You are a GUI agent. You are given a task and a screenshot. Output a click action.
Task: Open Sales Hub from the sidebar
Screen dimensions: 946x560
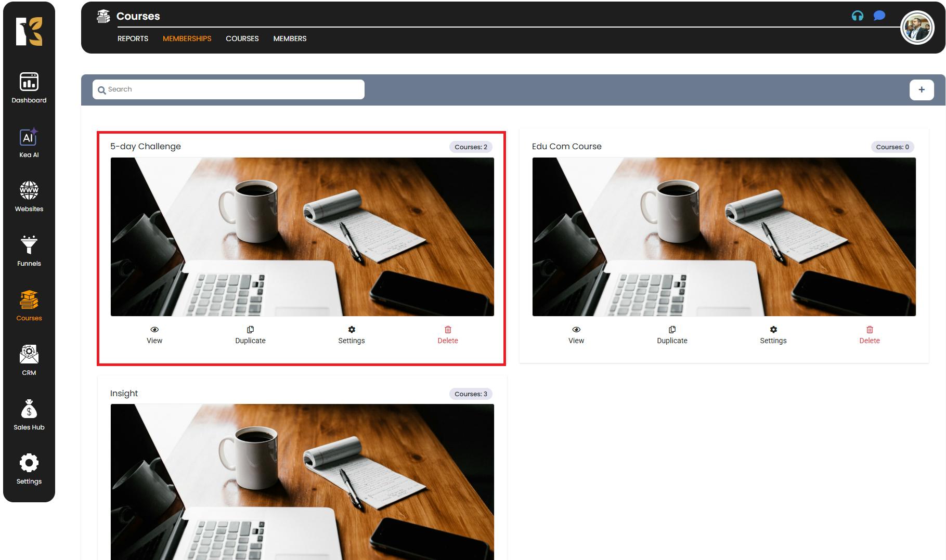pos(29,414)
